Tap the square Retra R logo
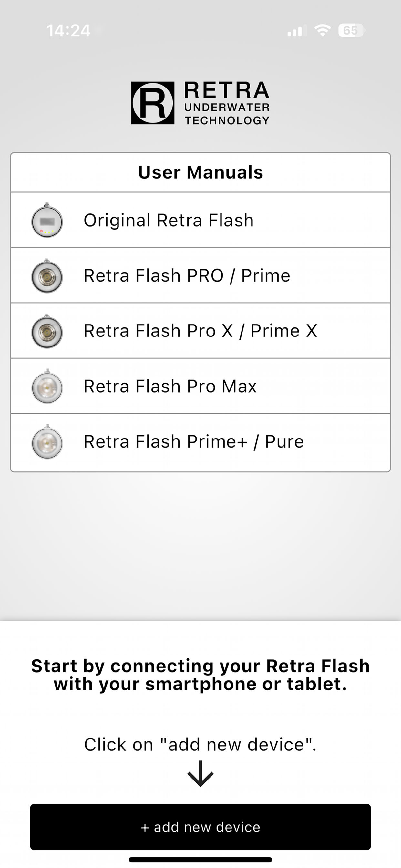Viewport: 401px width, 868px height. click(x=153, y=103)
